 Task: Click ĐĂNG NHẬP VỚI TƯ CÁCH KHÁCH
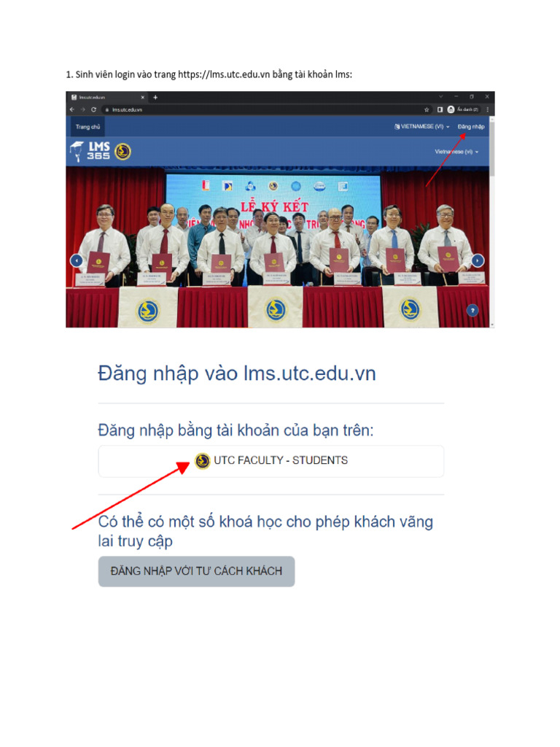[x=196, y=570]
